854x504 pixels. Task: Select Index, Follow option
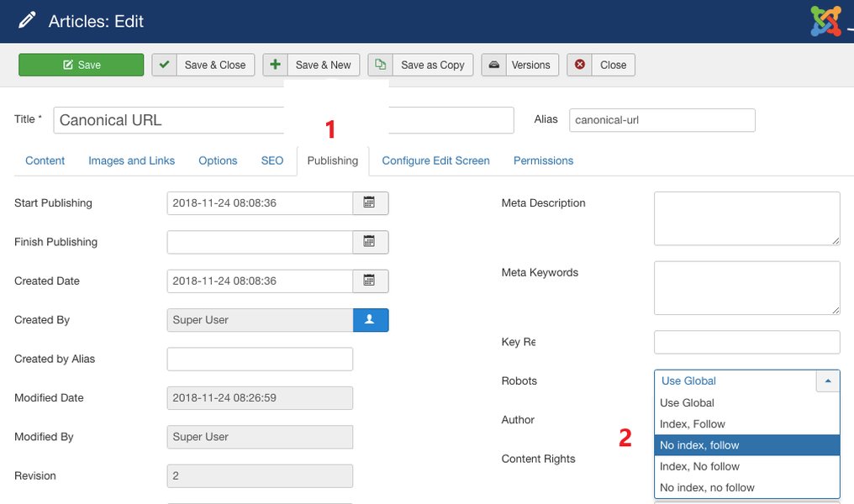tap(746, 424)
